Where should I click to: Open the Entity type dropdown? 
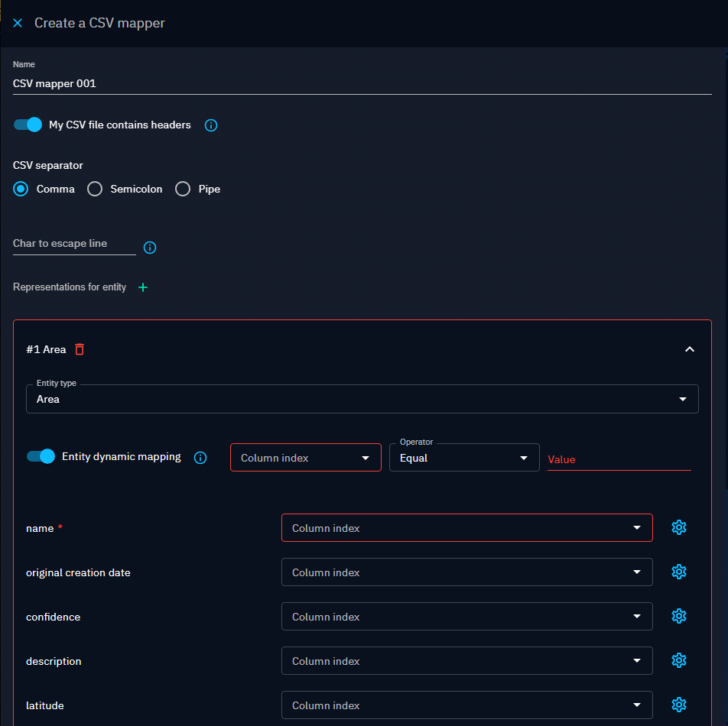coord(362,399)
